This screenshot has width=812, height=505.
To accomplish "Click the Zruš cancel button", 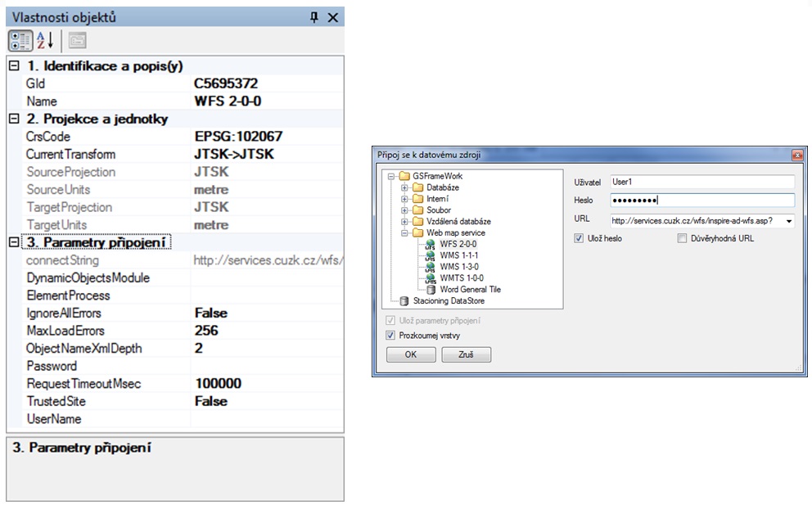I will tap(466, 355).
